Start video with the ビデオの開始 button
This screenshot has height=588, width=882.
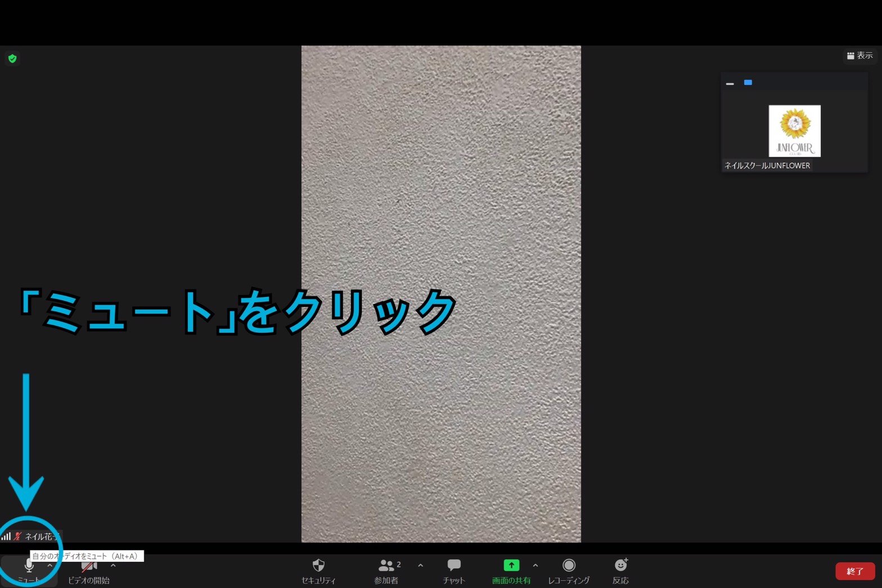[88, 571]
